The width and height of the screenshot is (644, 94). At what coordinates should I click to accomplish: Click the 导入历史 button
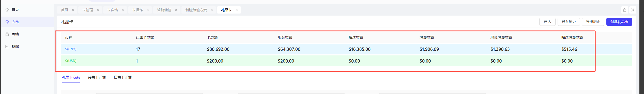569,22
